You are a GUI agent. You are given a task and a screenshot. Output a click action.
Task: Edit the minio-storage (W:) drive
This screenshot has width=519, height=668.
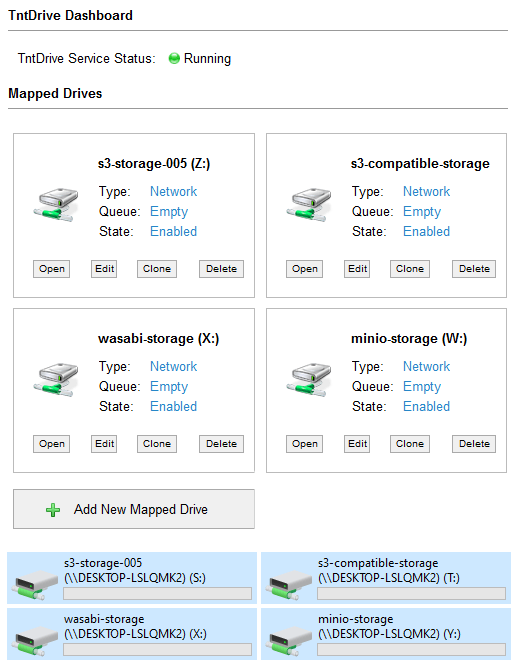(x=357, y=444)
